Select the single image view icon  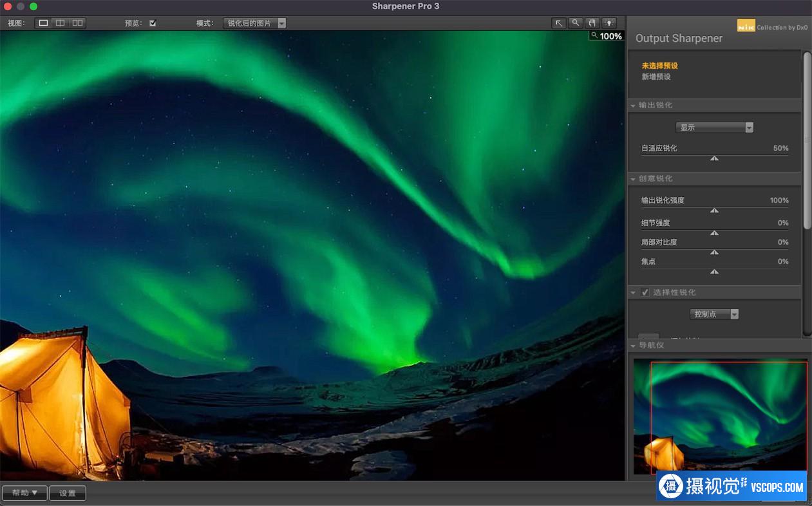43,23
